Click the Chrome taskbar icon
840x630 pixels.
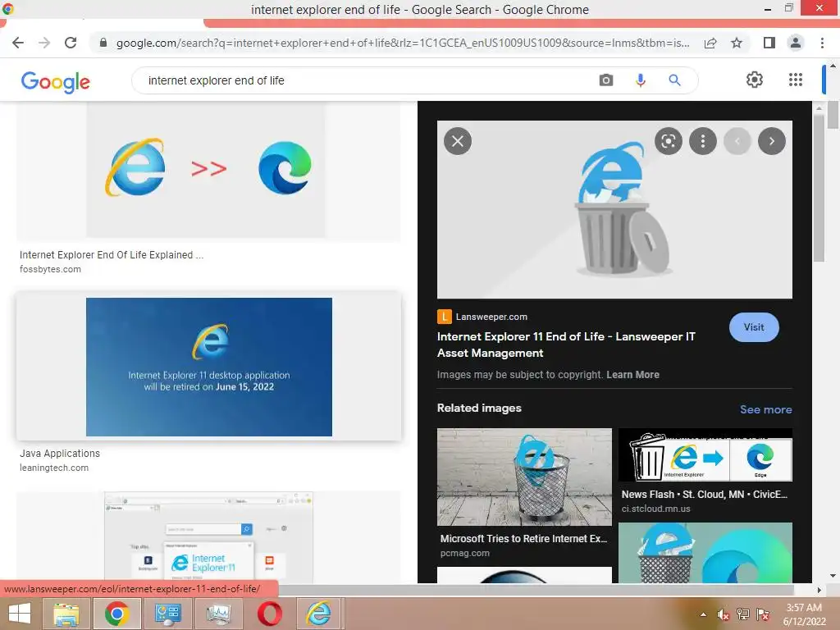coord(116,614)
